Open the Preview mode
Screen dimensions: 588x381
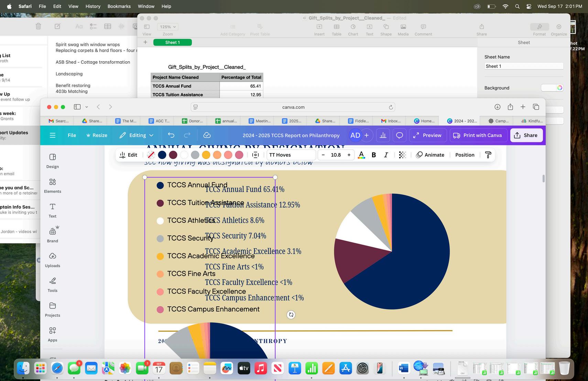tap(428, 135)
